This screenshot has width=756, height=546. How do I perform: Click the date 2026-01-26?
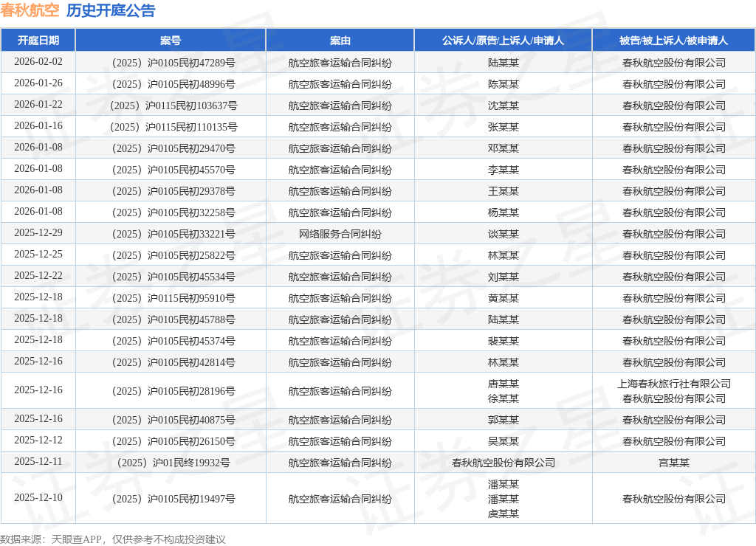[38, 83]
